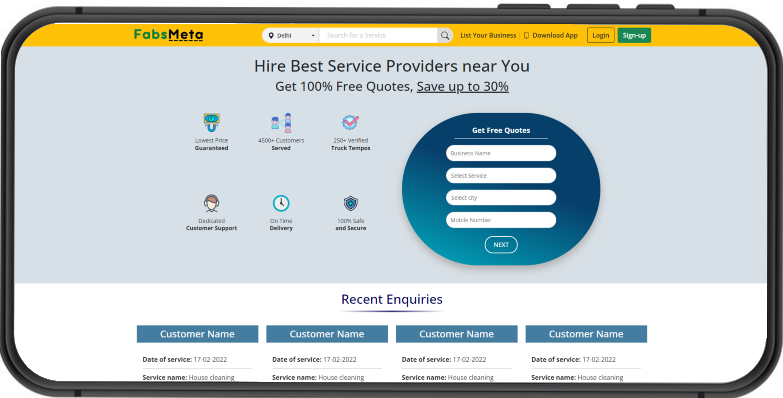Image resolution: width=783 pixels, height=398 pixels.
Task: Focus the Search for a Service field
Action: click(379, 35)
